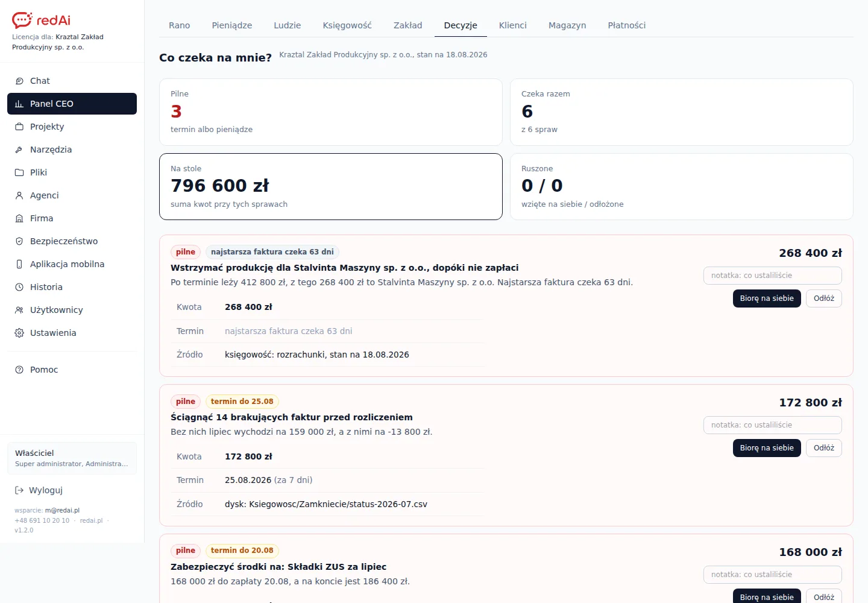
Task: Click the pilne badge beside 'termin do 25.08'
Action: (x=186, y=402)
